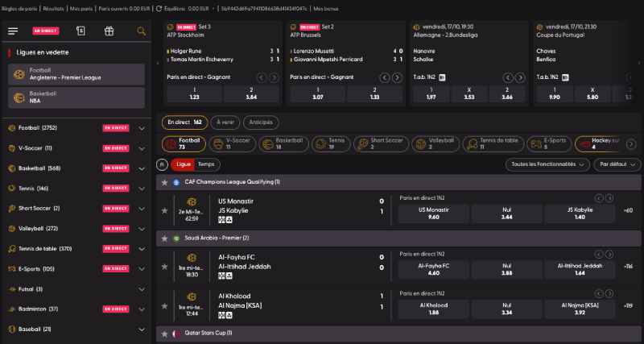The height and width of the screenshot is (344, 644).
Task: Open Toutes les Fonctionnalités dropdown
Action: pyautogui.click(x=547, y=164)
